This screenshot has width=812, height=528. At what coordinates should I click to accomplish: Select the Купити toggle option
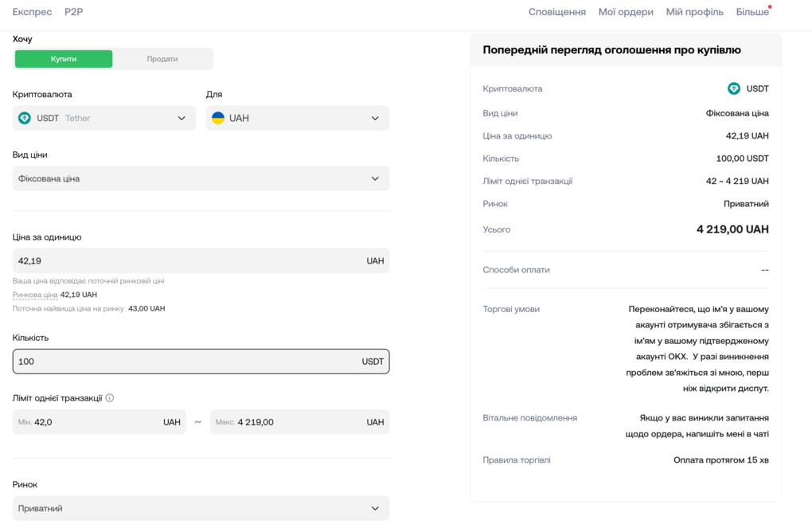coord(64,59)
